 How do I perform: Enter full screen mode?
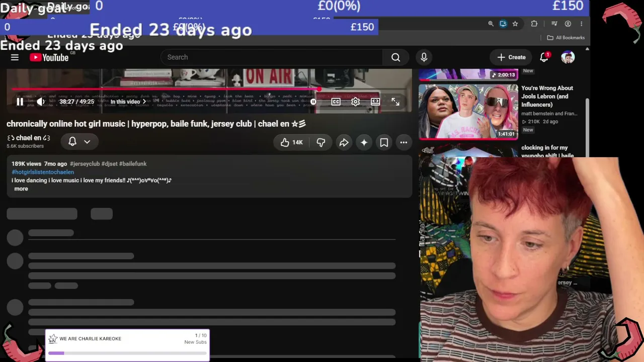(x=395, y=102)
